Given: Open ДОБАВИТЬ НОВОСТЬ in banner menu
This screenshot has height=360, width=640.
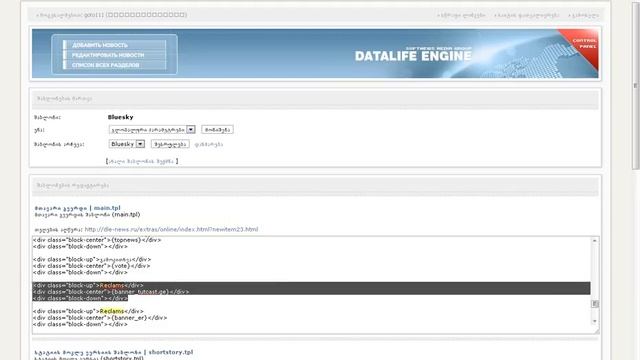Looking at the screenshot, I should pos(100,45).
